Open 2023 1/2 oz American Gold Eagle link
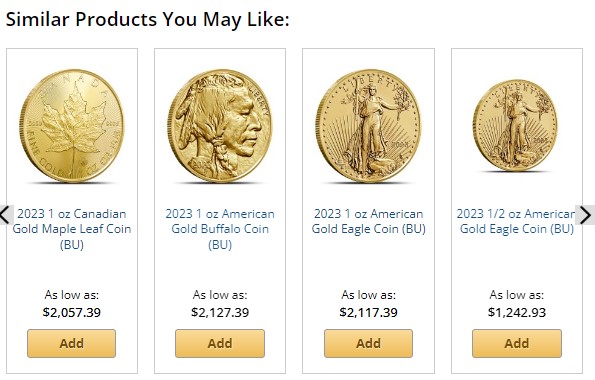The height and width of the screenshot is (380, 595). tap(516, 221)
